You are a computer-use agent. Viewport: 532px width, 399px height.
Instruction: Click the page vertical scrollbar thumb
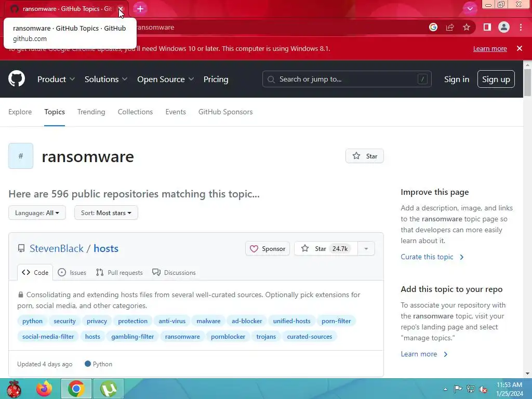pyautogui.click(x=527, y=83)
